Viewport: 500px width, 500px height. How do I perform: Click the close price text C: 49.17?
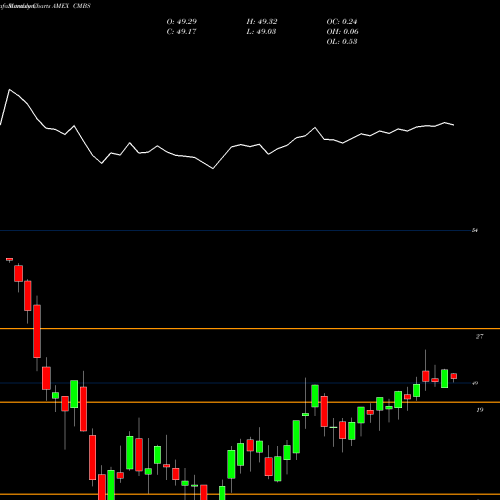[182, 32]
